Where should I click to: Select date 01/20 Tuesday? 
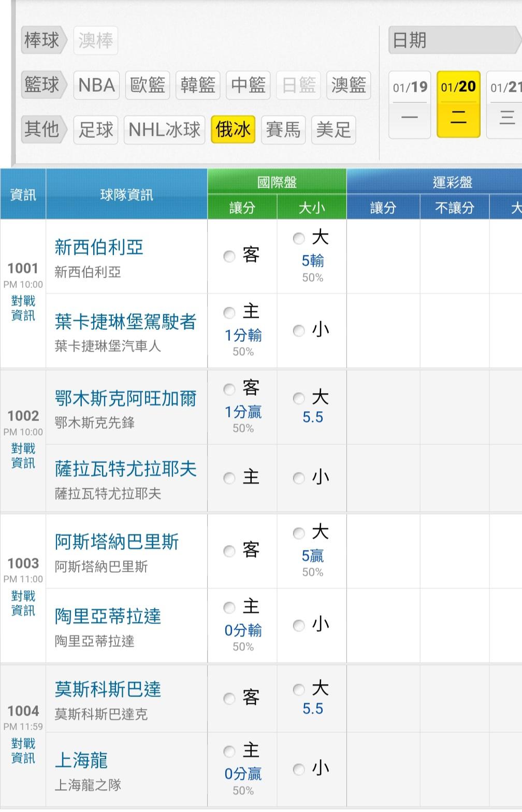click(458, 104)
